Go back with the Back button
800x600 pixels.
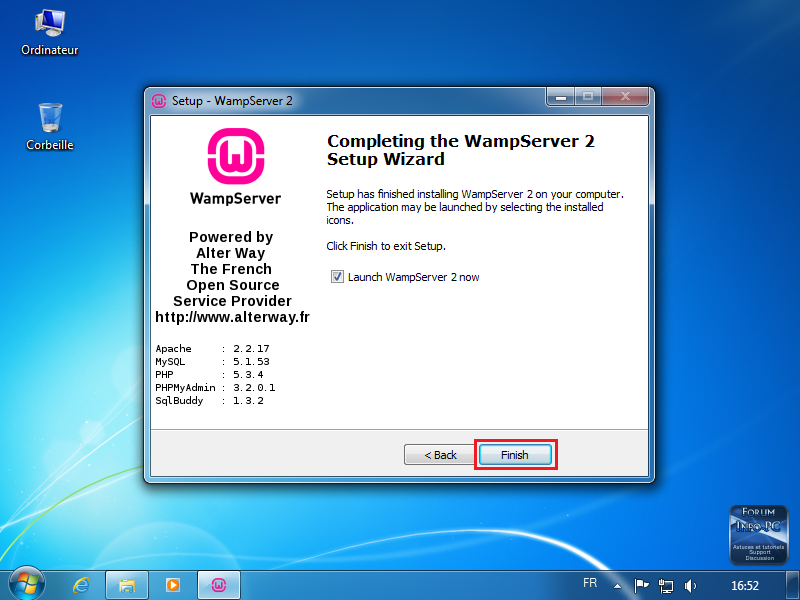tap(440, 455)
